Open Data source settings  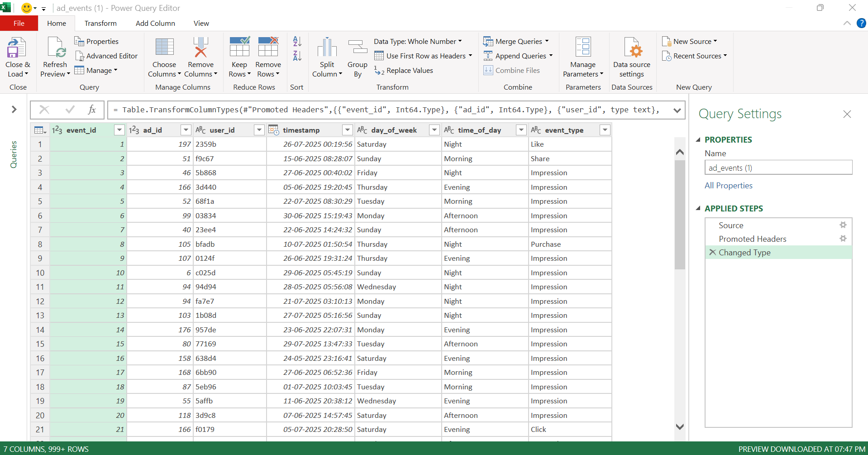[x=631, y=48]
